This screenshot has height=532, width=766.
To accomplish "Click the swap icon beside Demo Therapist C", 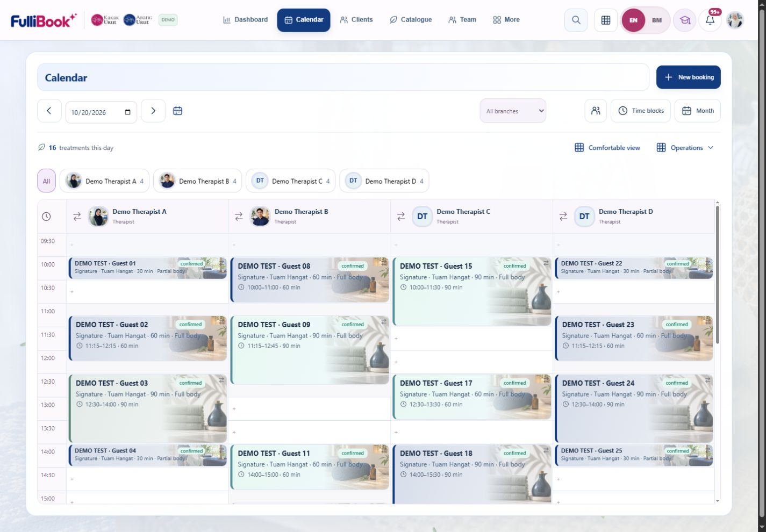I will (401, 217).
